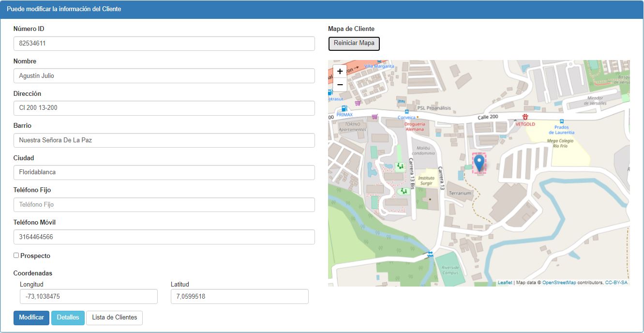The image size is (644, 333).
Task: Click the bus stop icon above Corveica
Action: click(x=406, y=111)
